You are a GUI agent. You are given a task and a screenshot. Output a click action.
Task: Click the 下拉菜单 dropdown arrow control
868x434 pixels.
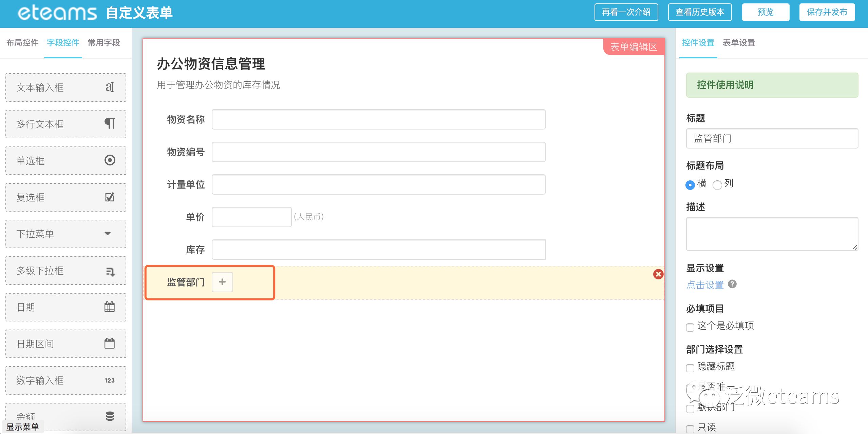(108, 234)
